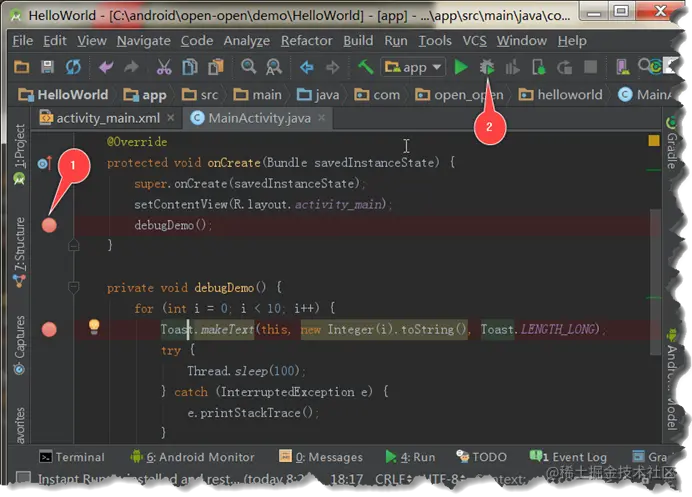Click the Copy toolbar icon
The image size is (692, 497).
[190, 67]
